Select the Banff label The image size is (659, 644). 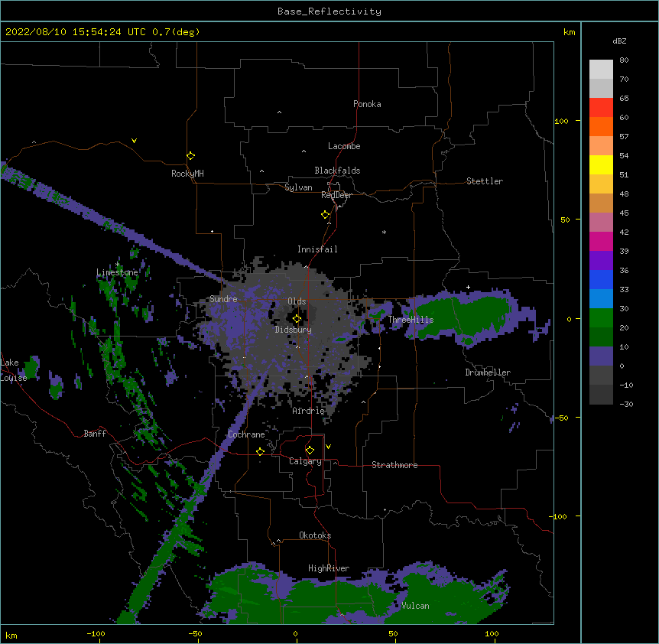point(95,434)
